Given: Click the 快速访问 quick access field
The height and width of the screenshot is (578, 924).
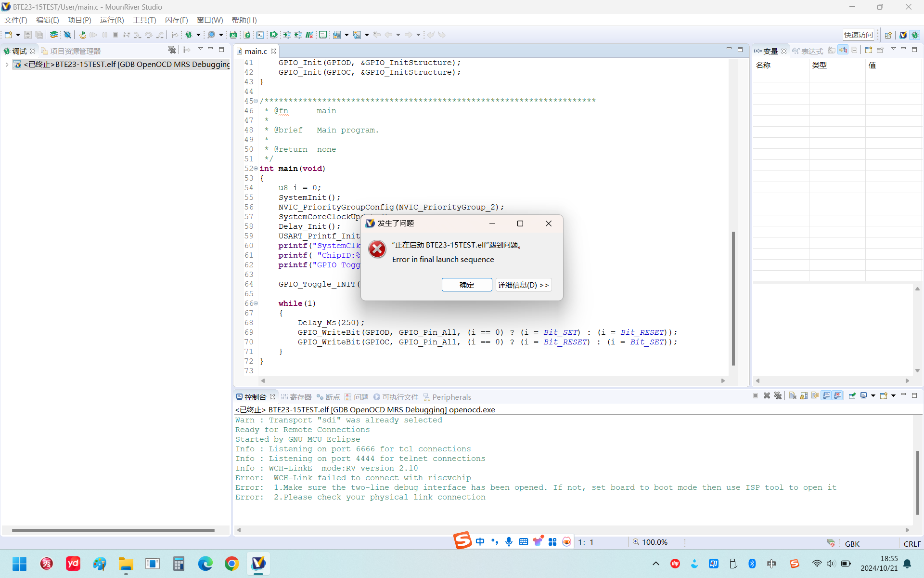Looking at the screenshot, I should 858,35.
